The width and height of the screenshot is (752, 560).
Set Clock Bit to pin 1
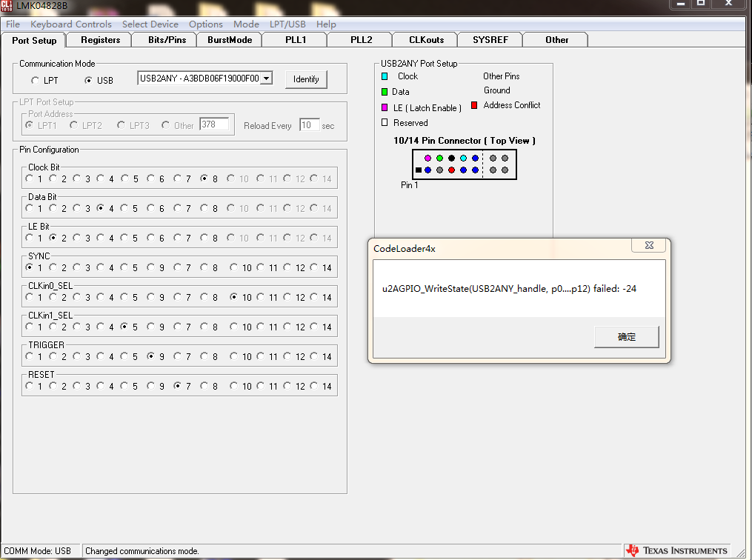30,179
